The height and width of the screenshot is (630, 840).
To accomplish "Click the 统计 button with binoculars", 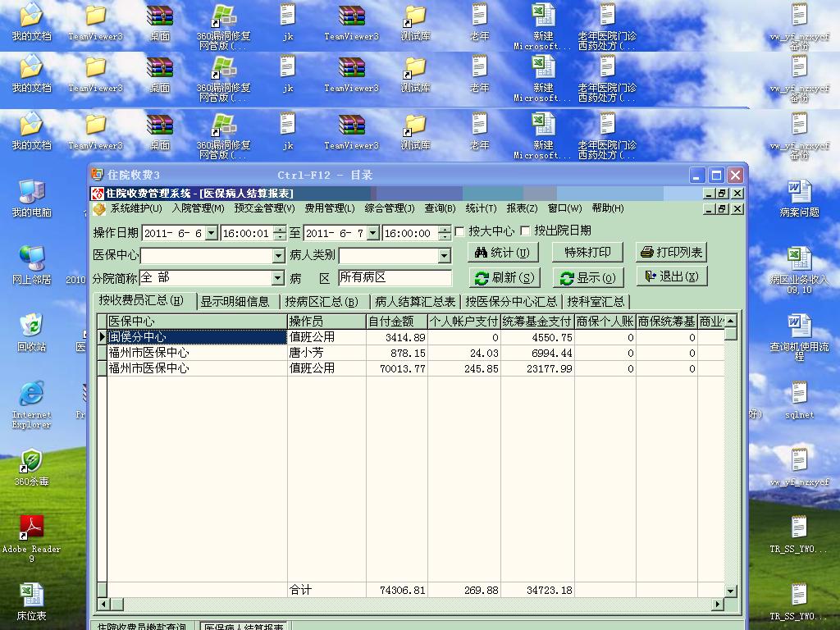I will pyautogui.click(x=503, y=252).
